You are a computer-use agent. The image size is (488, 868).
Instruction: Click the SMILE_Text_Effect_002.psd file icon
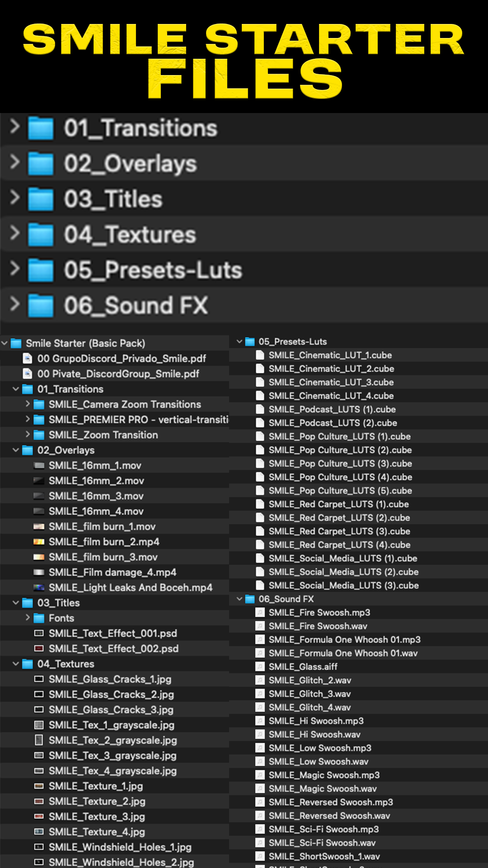[x=39, y=648]
